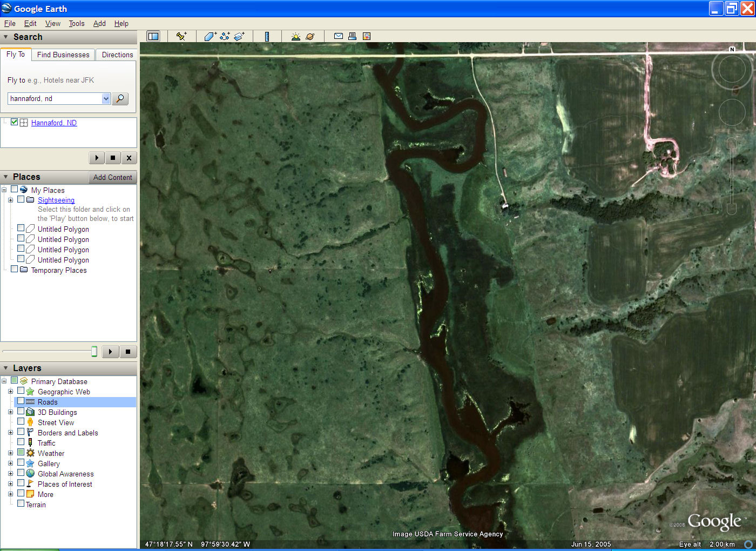Click the Add Content button
The image size is (756, 551).
pos(112,177)
